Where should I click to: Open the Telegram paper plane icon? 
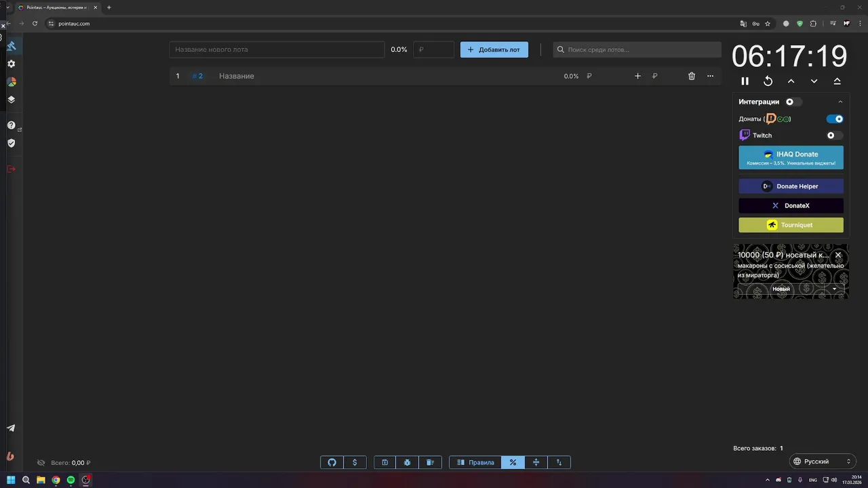[11, 428]
